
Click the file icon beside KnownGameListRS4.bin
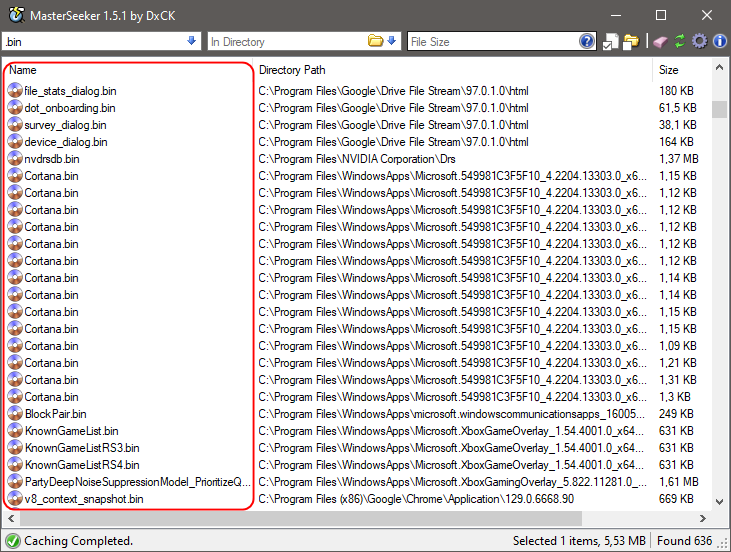click(15, 464)
